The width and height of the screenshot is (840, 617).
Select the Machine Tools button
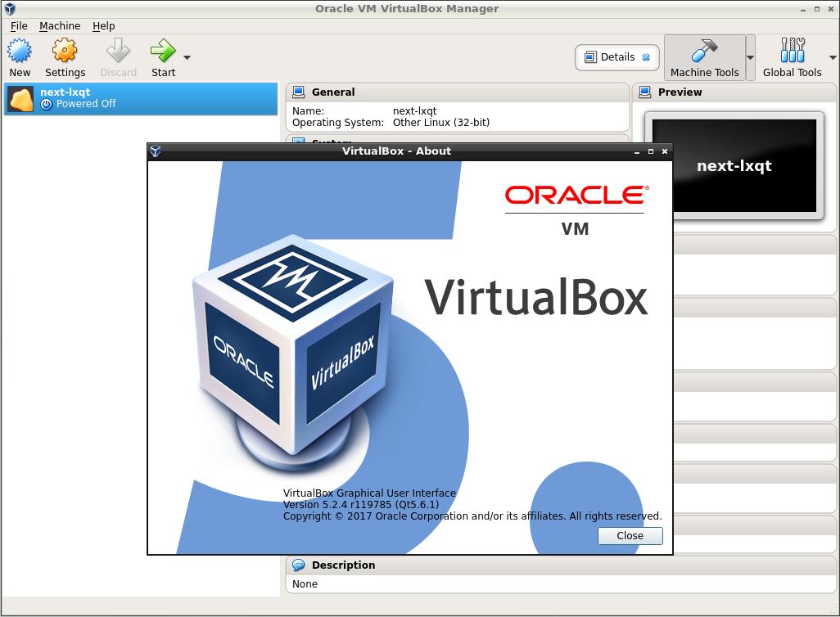(x=704, y=58)
